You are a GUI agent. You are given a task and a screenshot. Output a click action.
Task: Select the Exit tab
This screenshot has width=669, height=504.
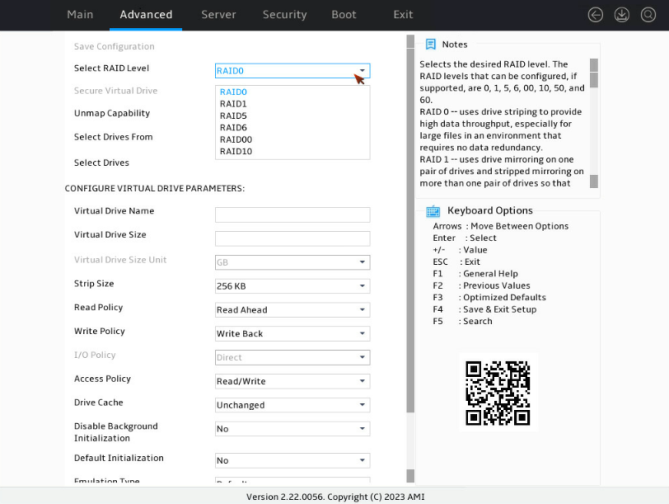pos(403,15)
